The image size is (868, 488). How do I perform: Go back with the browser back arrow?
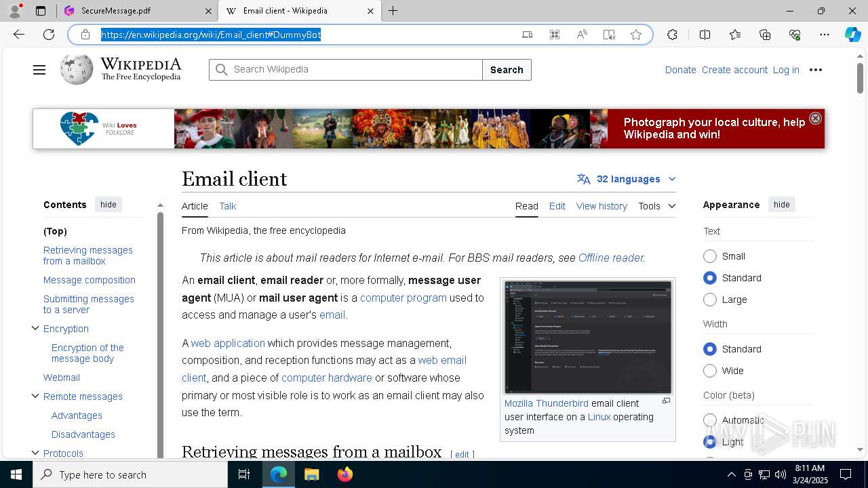tap(19, 35)
